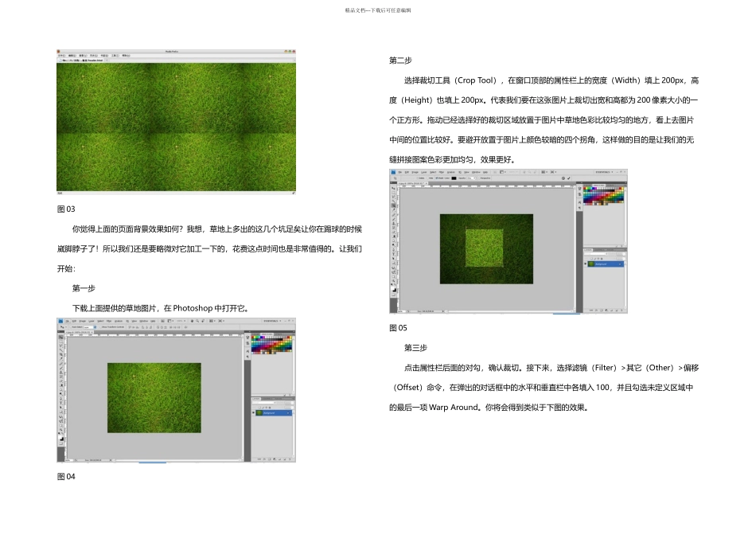The width and height of the screenshot is (756, 535).
Task: Click the Ps logo in figure 05 window
Action: pos(393,172)
